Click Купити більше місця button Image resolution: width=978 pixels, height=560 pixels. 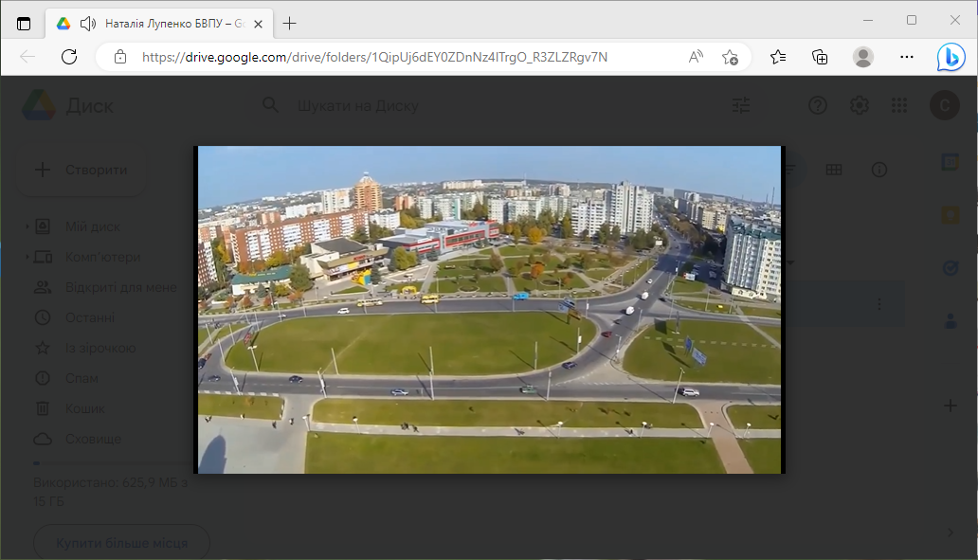click(x=121, y=543)
